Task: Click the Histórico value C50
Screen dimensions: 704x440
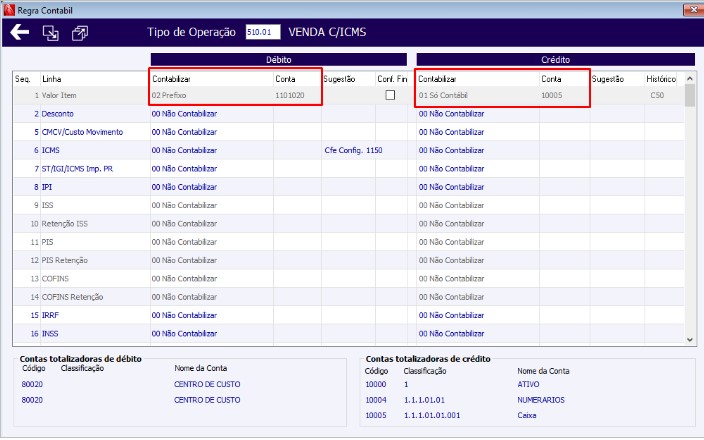Action: click(657, 95)
